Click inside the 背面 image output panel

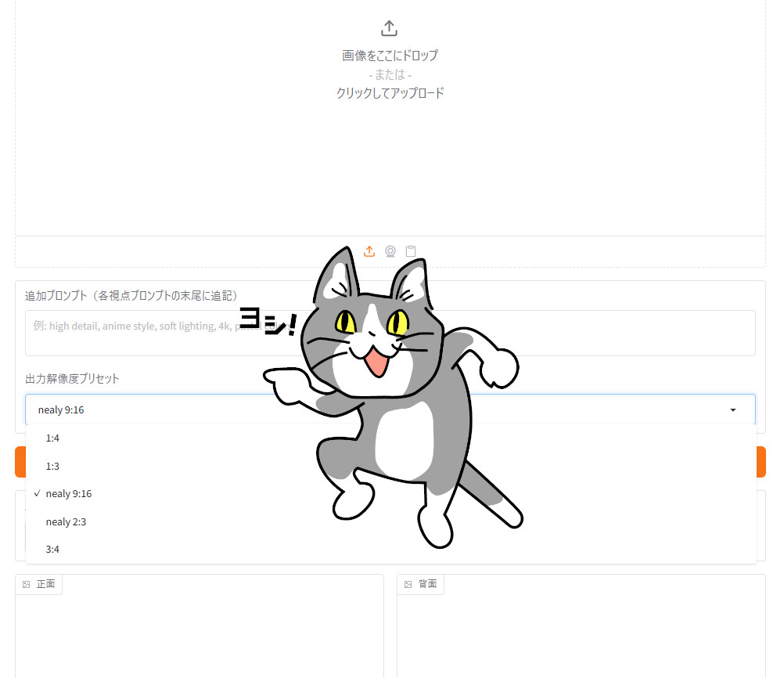[x=581, y=634]
